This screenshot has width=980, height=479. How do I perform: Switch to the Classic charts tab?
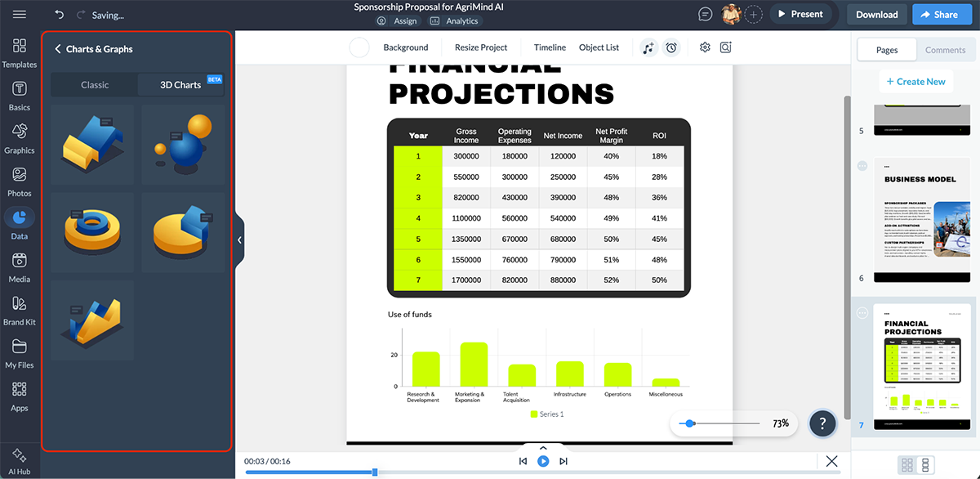pos(94,84)
